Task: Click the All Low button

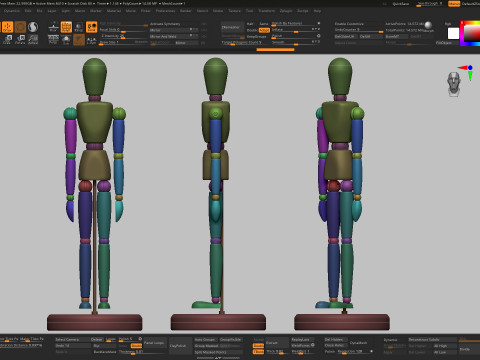Action: (x=445, y=352)
